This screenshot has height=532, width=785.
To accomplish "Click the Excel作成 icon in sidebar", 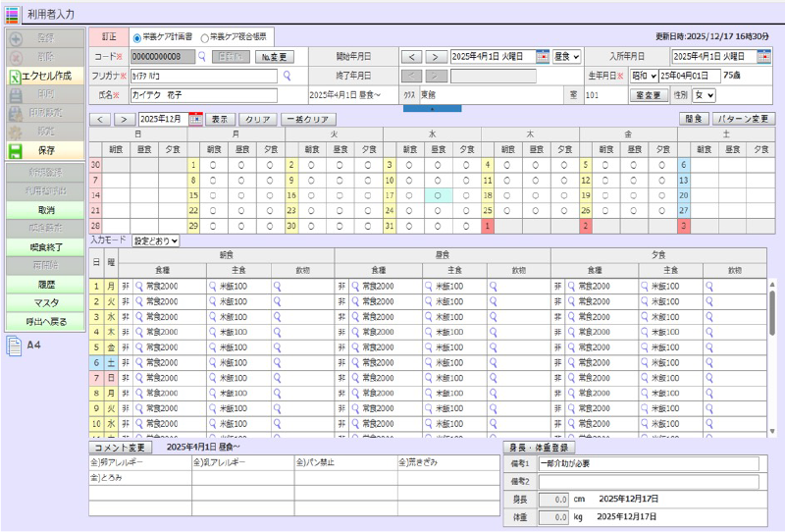I will click(15, 76).
